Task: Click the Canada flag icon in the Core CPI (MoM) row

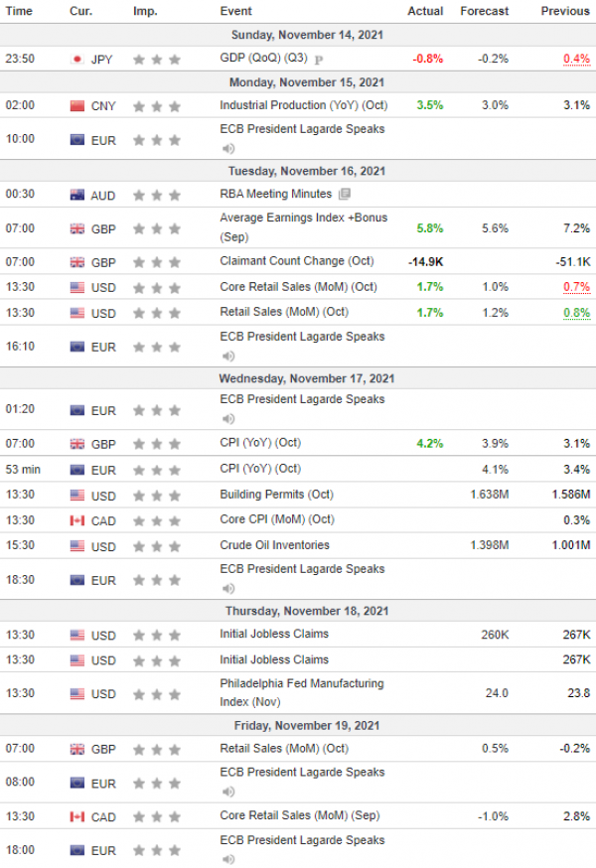Action: [77, 520]
